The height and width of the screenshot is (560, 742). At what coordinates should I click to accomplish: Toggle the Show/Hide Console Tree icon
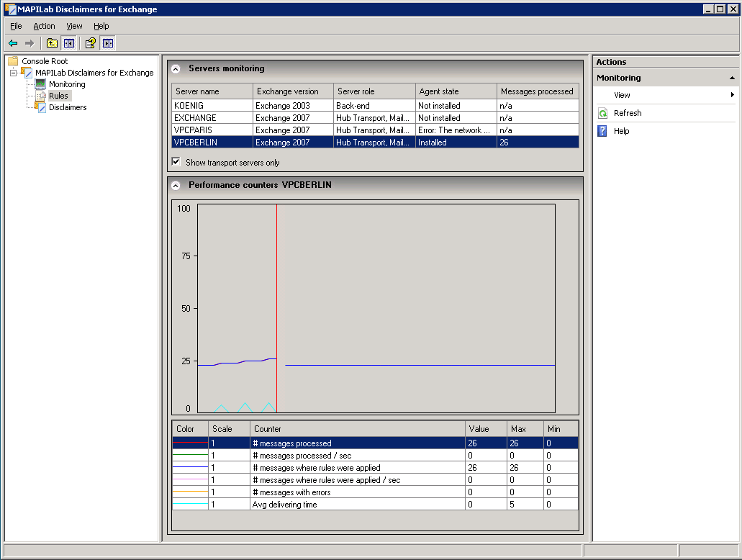69,43
